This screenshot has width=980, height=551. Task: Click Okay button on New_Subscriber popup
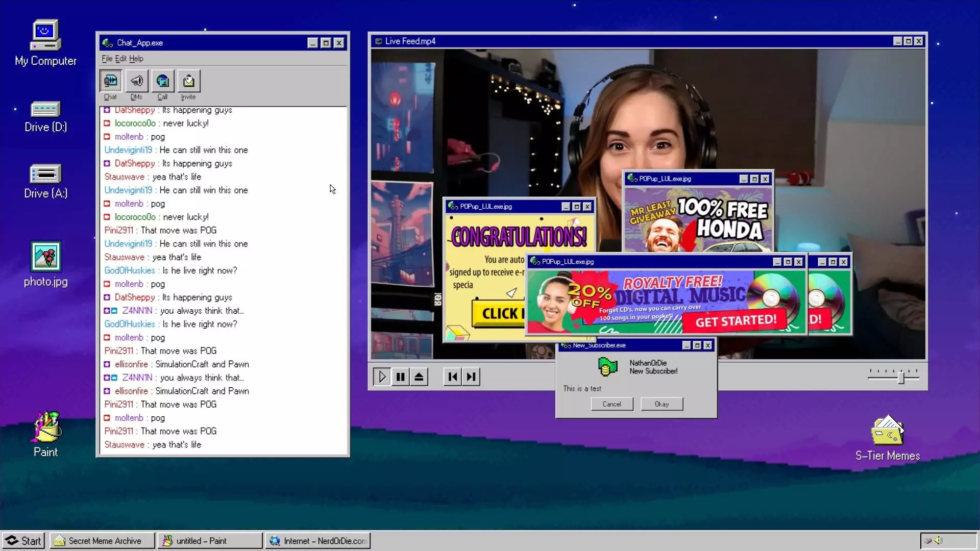(661, 405)
